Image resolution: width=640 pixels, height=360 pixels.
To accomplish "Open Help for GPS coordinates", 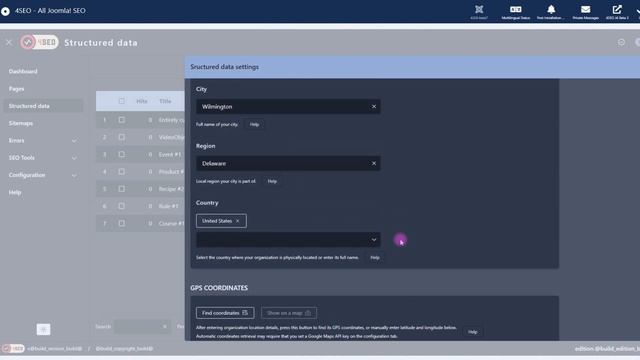I will click(x=472, y=332).
